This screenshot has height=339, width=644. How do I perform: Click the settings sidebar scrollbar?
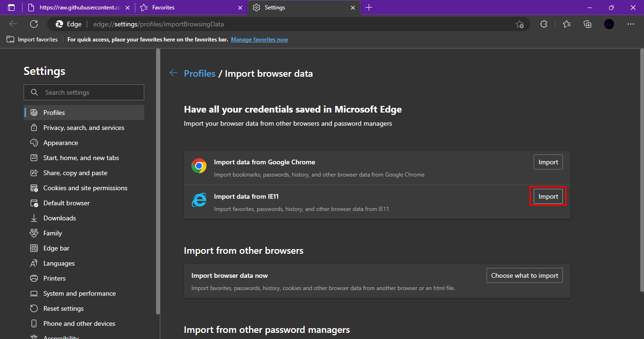[x=157, y=181]
